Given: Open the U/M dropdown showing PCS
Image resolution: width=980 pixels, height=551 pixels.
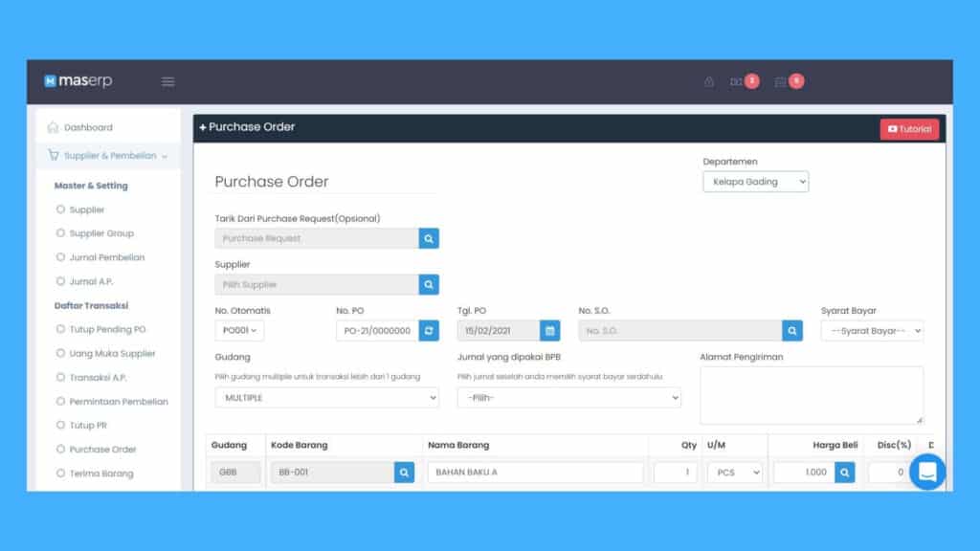Looking at the screenshot, I should pos(734,472).
